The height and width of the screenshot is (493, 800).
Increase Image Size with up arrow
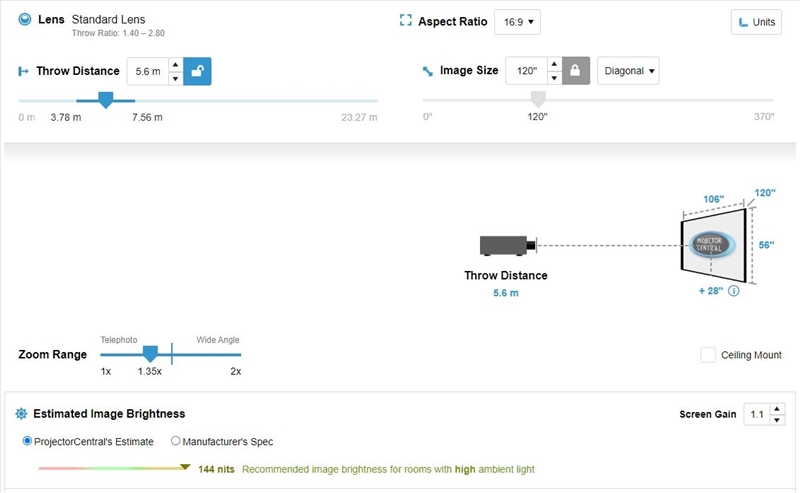point(554,64)
